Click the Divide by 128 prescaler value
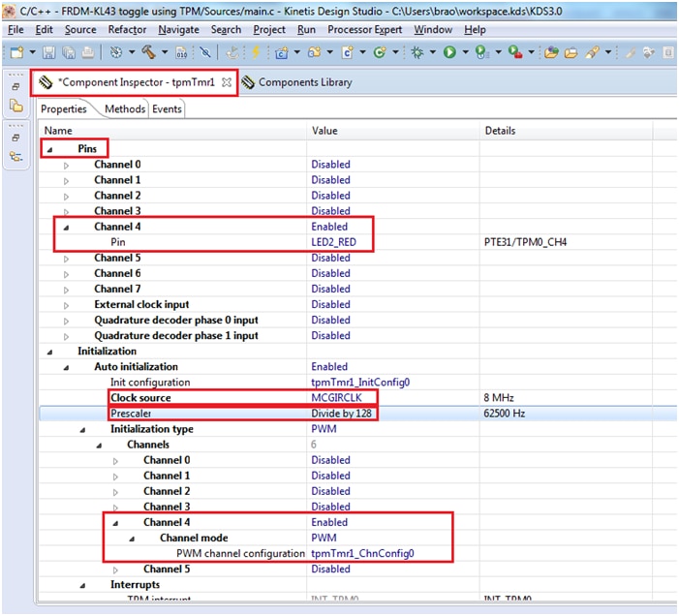Screen dimensions: 679x616 click(x=341, y=414)
